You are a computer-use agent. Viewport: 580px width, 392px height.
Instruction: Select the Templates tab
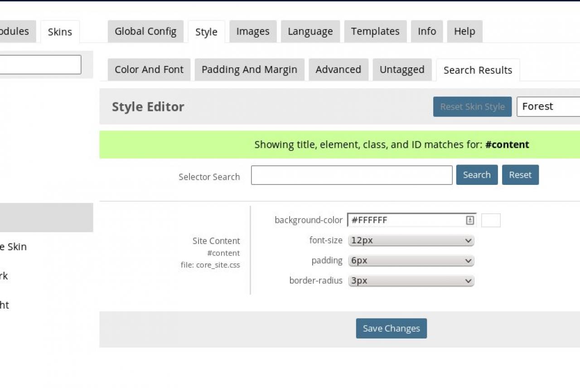pyautogui.click(x=375, y=32)
